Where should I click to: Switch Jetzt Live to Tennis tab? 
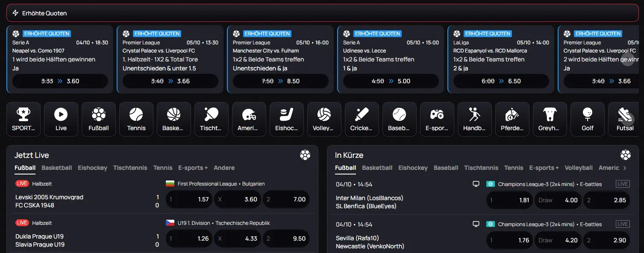point(163,168)
